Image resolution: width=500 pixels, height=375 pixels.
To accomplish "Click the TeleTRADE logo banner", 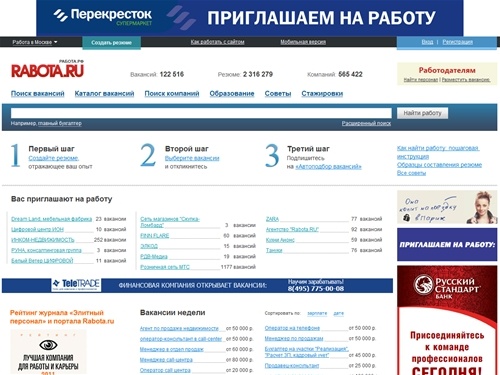I will tap(76, 285).
